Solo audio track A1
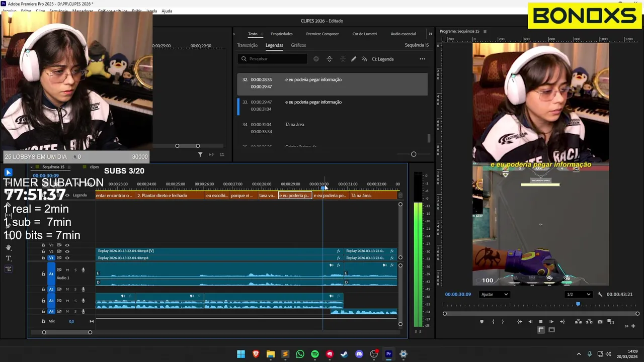The height and width of the screenshot is (362, 644). click(x=75, y=270)
